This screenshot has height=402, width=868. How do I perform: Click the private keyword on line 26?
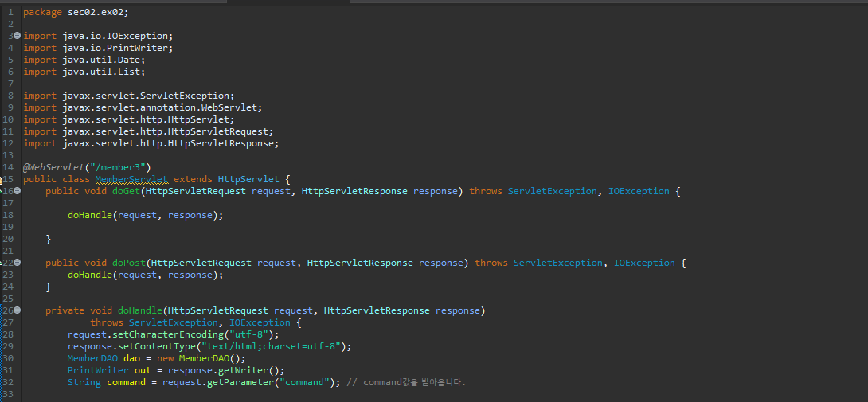65,310
